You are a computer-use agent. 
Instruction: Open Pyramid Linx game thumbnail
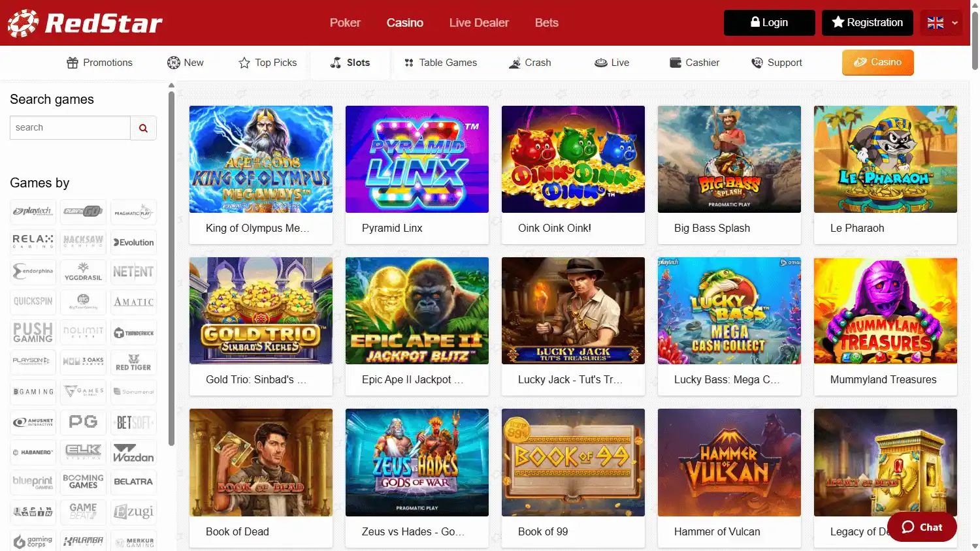(417, 159)
